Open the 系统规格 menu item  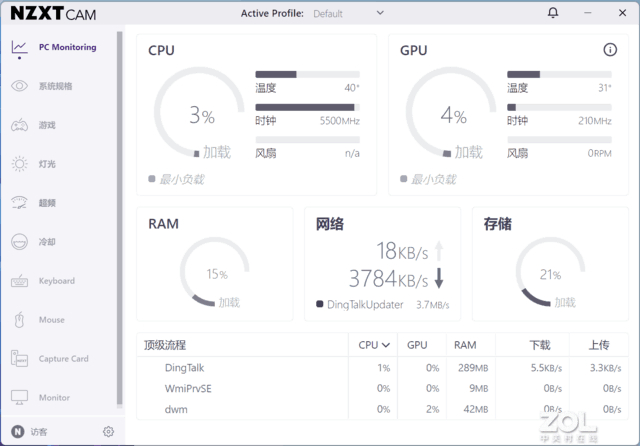56,86
